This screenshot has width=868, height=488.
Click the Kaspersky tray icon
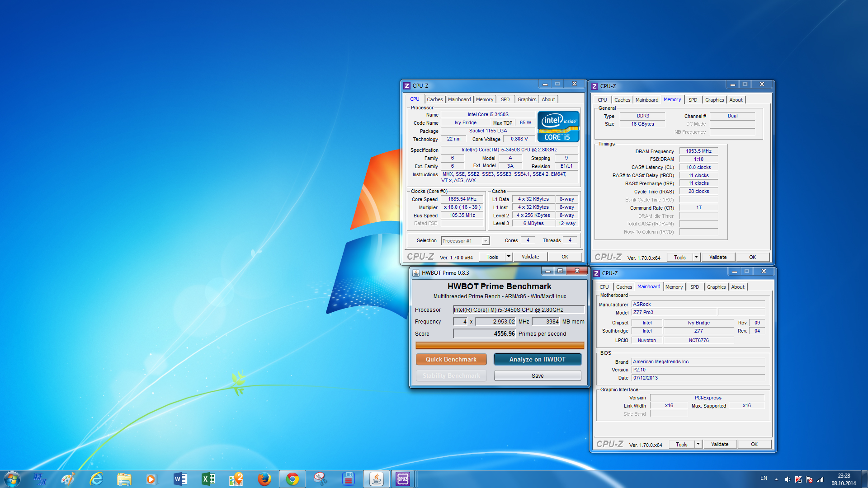[798, 479]
